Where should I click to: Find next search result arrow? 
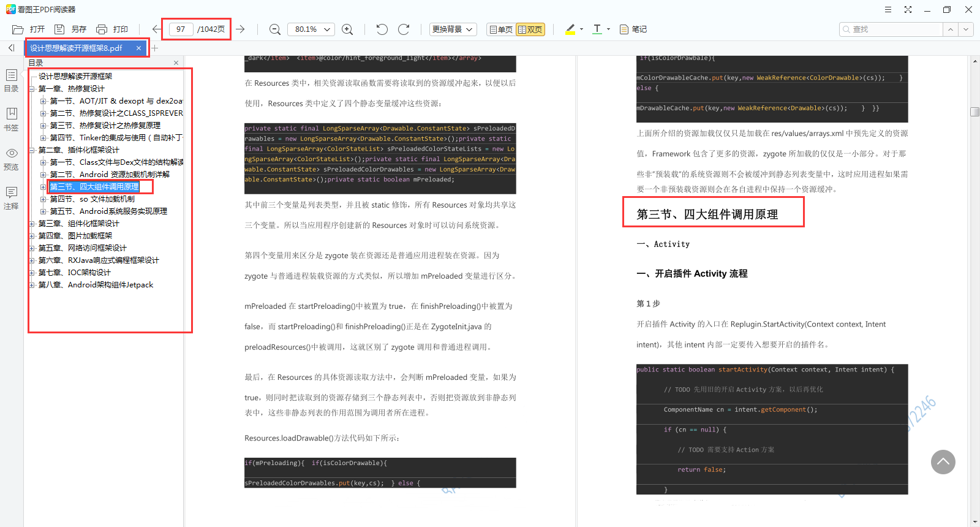click(966, 29)
